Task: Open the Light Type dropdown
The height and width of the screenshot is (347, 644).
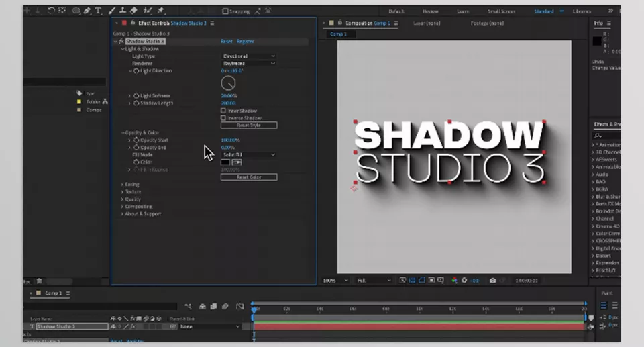Action: tap(248, 56)
